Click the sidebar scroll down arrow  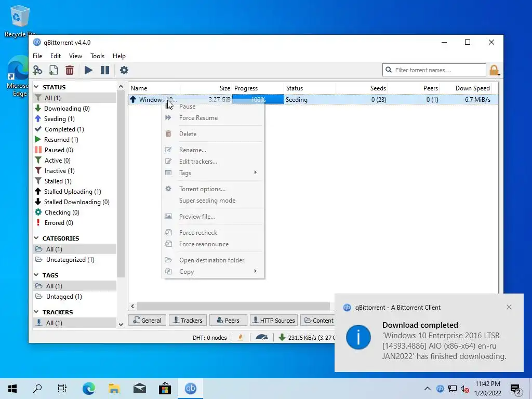point(121,324)
